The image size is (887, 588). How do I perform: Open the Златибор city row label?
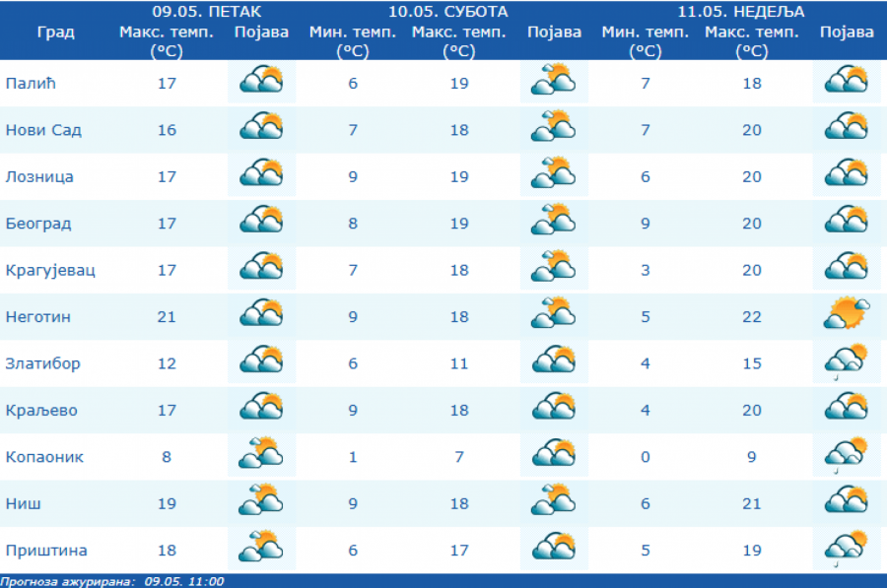click(x=42, y=363)
